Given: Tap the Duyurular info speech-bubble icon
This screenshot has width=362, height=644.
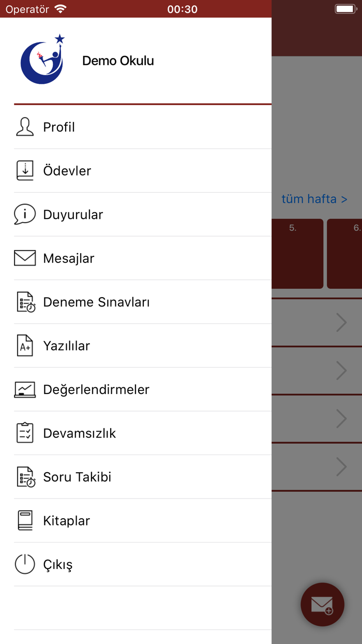Looking at the screenshot, I should [24, 214].
